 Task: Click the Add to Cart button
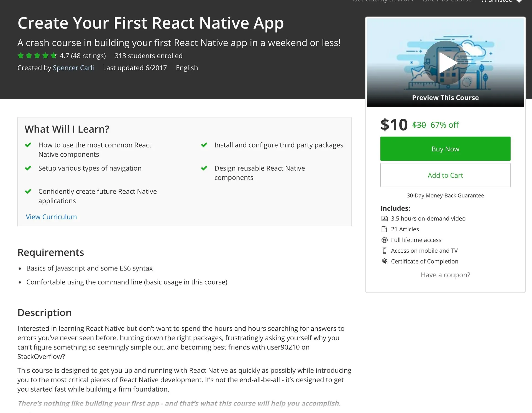pos(445,175)
